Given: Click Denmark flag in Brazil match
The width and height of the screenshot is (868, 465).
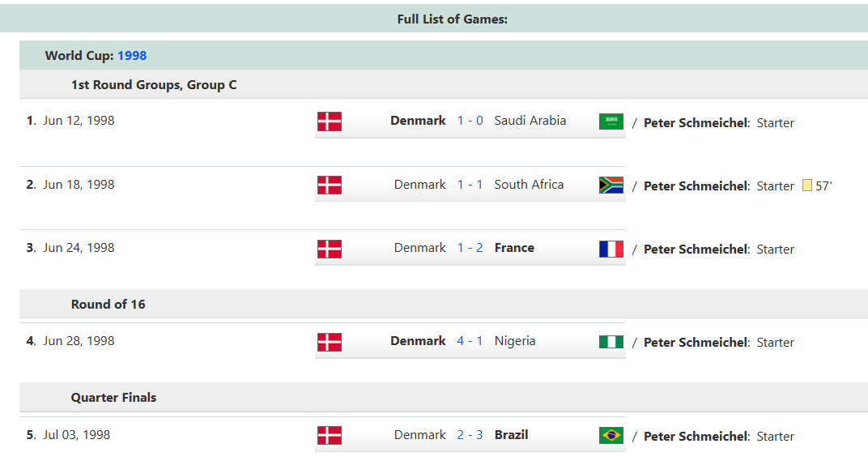Looking at the screenshot, I should click(330, 435).
